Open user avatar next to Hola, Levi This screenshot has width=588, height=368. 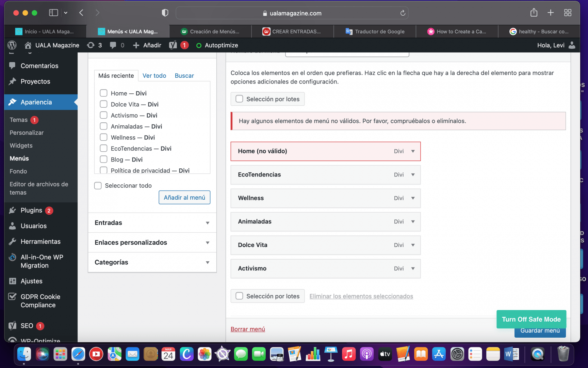(572, 45)
